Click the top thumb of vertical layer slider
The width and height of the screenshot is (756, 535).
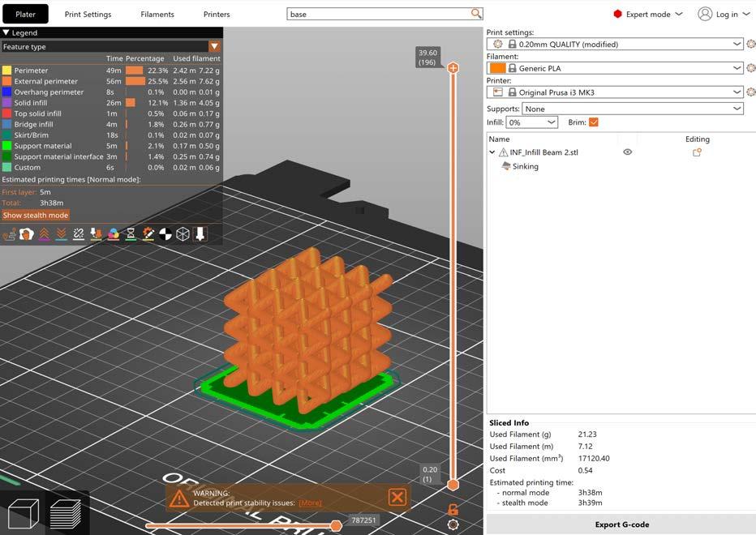tap(453, 68)
